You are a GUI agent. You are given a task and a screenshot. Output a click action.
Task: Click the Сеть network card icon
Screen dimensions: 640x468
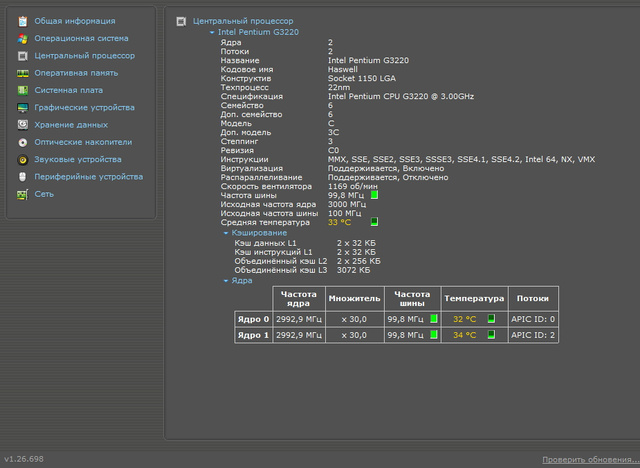click(x=22, y=194)
